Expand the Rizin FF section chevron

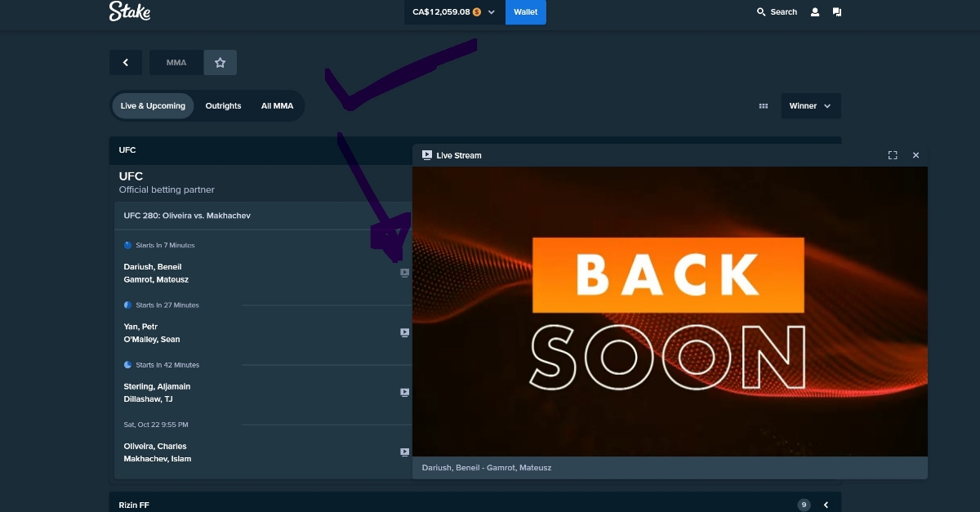point(826,505)
